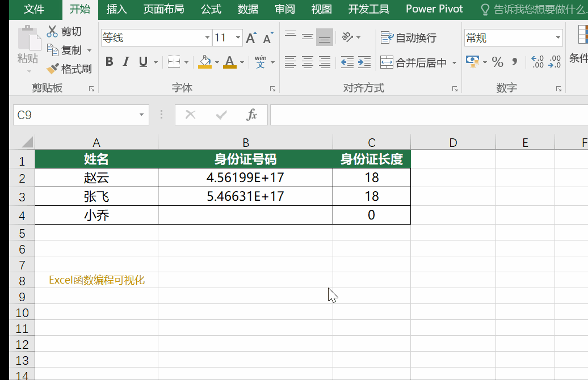Expand underline style arrow
Viewport: 588px width, 380px height.
tap(156, 62)
